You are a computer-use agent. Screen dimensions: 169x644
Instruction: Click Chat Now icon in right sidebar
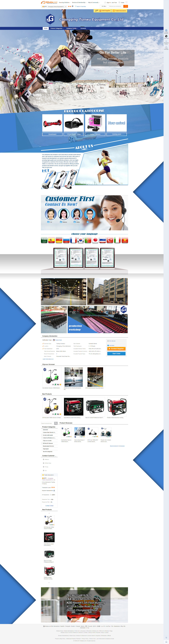[x=166, y=36]
